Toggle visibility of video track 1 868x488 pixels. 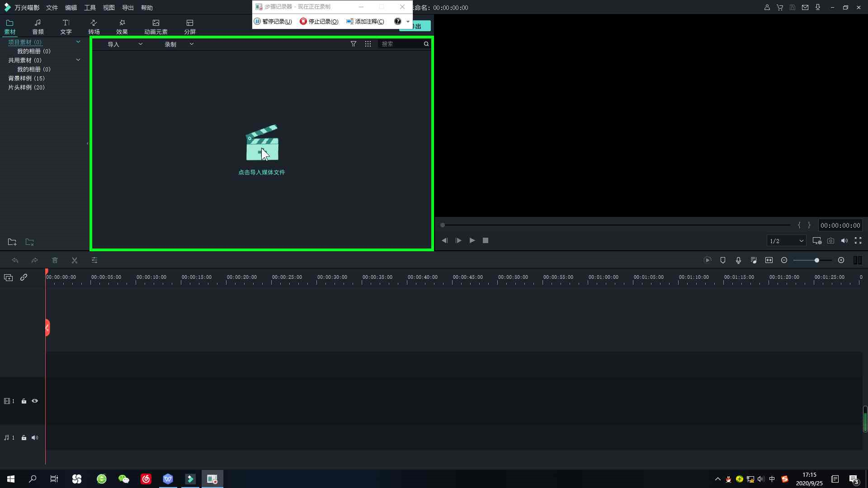[35, 401]
